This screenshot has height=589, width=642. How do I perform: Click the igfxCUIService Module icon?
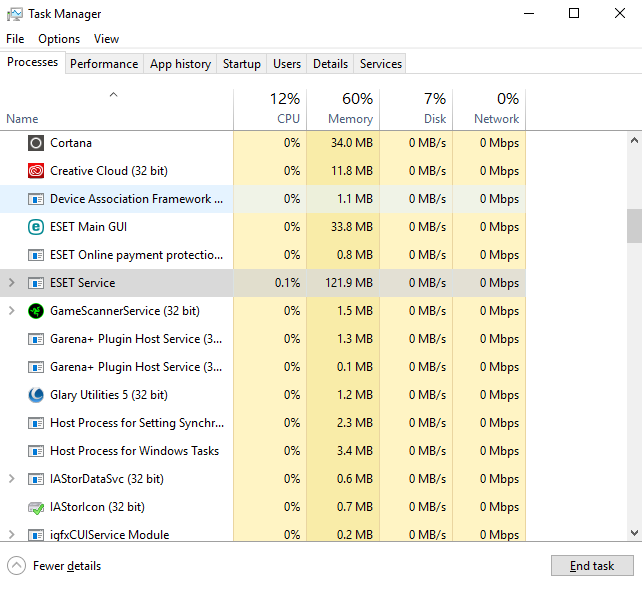click(x=36, y=535)
